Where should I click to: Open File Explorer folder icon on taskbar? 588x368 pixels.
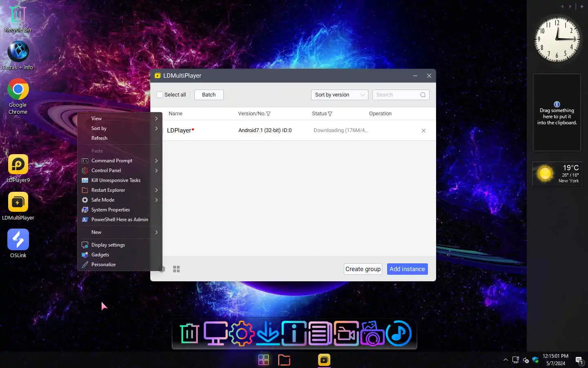pos(284,360)
